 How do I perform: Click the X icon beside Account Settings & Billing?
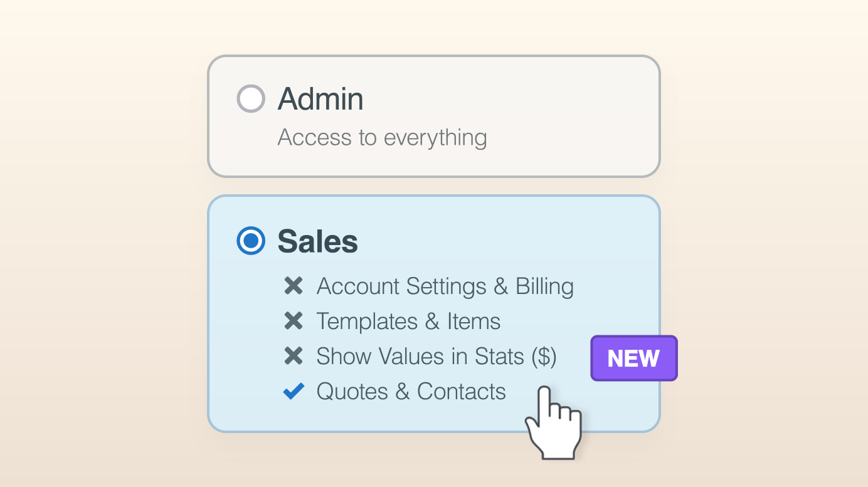(x=294, y=286)
